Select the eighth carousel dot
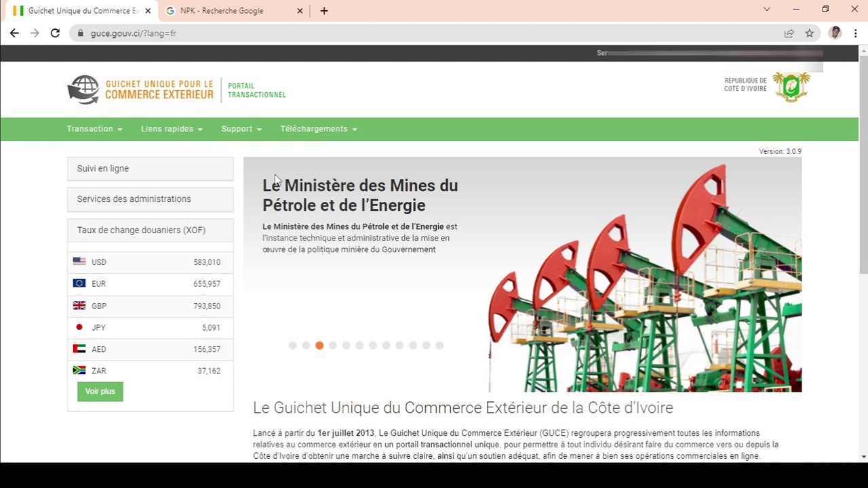868x488 pixels. pos(386,346)
